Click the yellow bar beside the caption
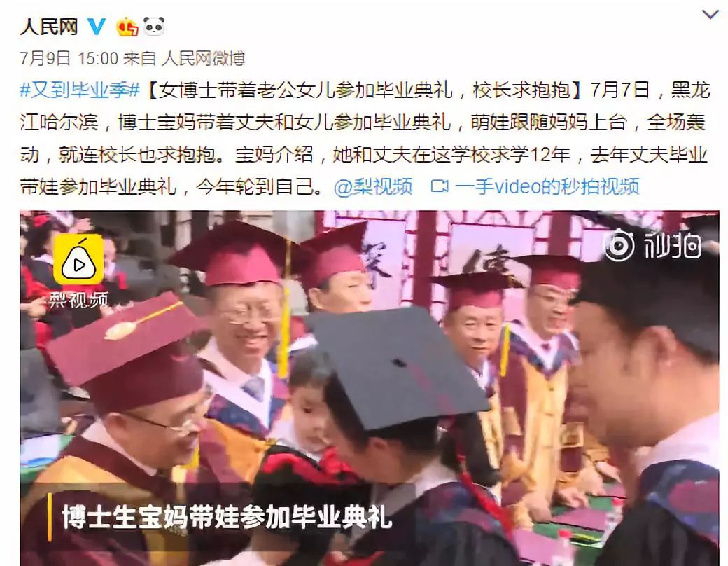This screenshot has height=566, width=728. coord(50,517)
